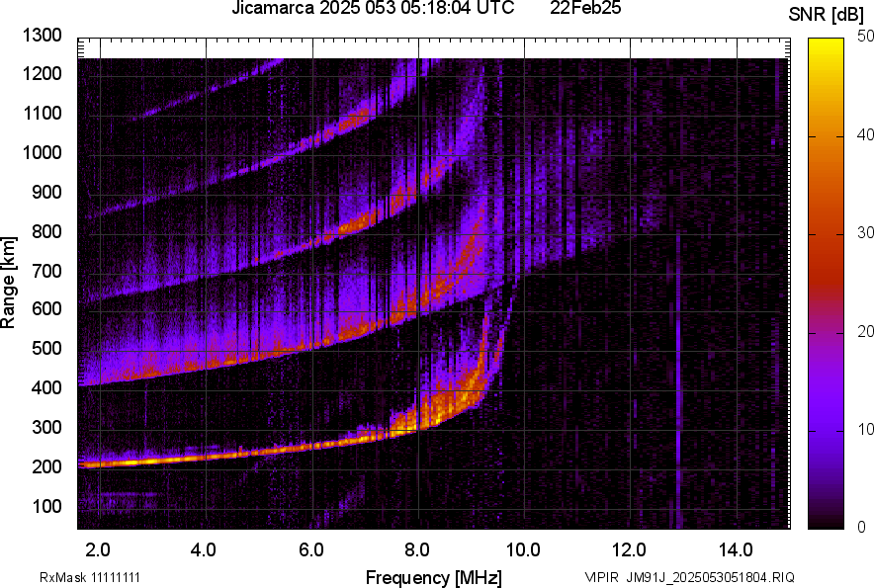The width and height of the screenshot is (874, 588).
Task: Click the "SNR [dB]" colorbar title
Action: [x=830, y=15]
